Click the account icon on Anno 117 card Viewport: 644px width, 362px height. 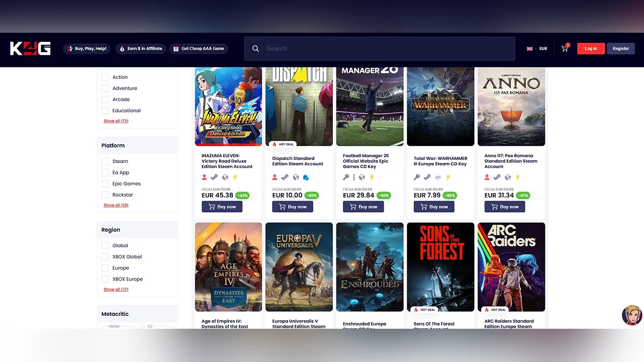(x=488, y=178)
